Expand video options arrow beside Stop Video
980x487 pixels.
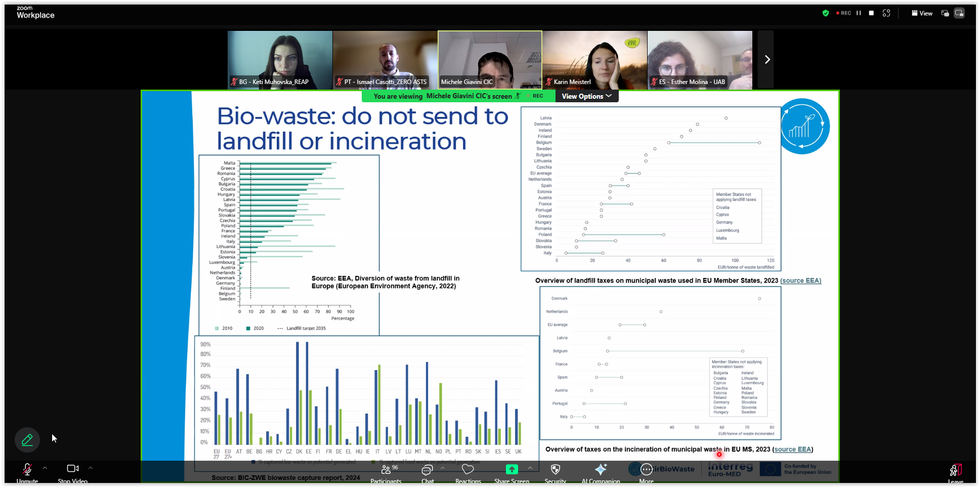pos(91,468)
